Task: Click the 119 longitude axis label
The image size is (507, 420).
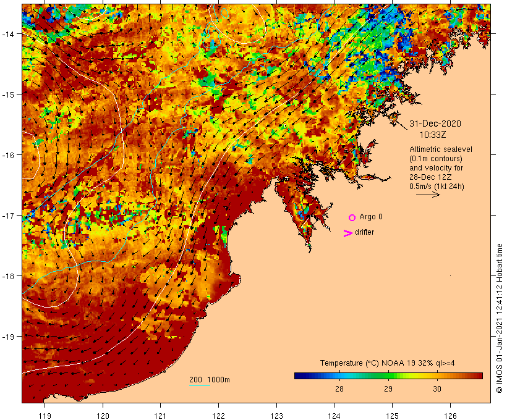Action: [x=45, y=416]
